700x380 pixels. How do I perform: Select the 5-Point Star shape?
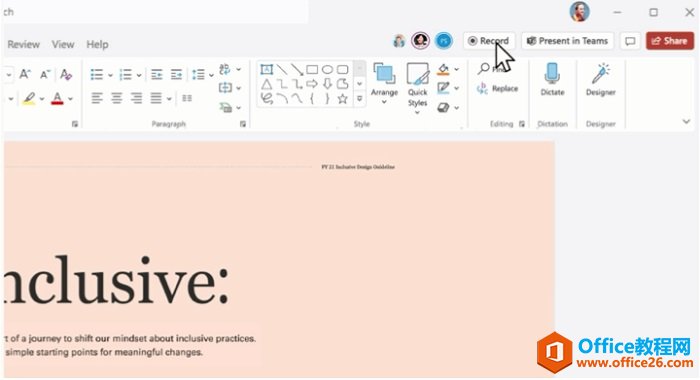pos(342,98)
